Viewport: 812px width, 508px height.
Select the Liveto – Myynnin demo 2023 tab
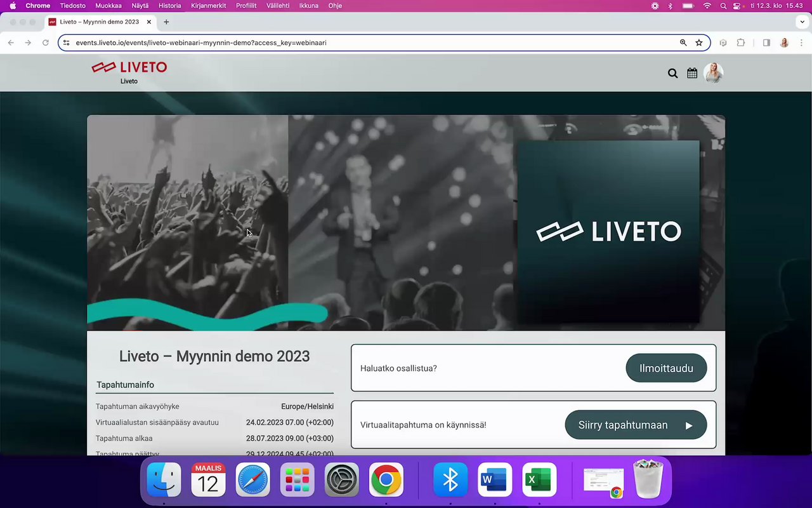pyautogui.click(x=101, y=22)
